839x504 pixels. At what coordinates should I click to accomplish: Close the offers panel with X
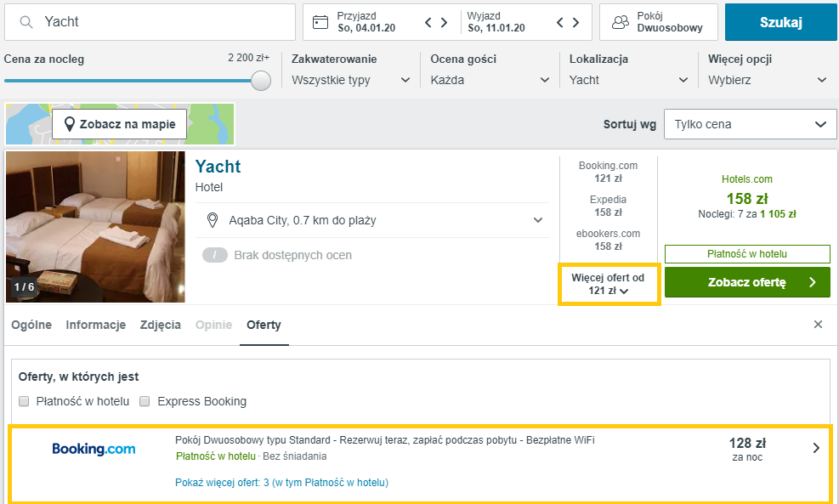(818, 324)
